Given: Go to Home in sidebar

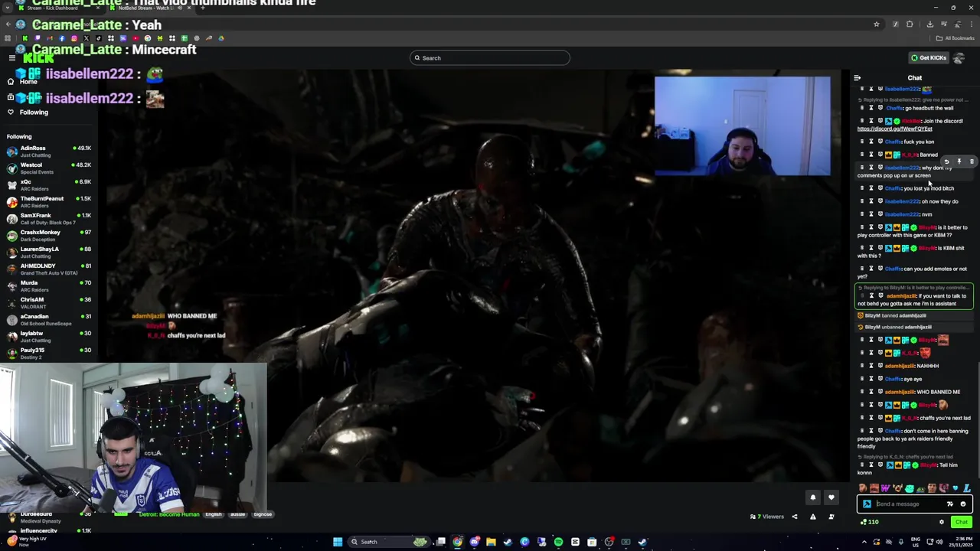Looking at the screenshot, I should [28, 82].
